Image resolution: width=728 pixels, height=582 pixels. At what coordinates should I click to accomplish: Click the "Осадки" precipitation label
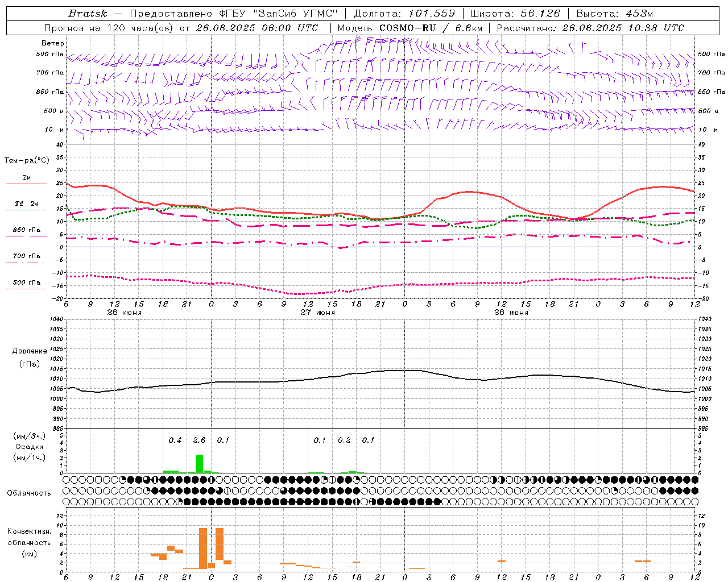click(x=29, y=447)
